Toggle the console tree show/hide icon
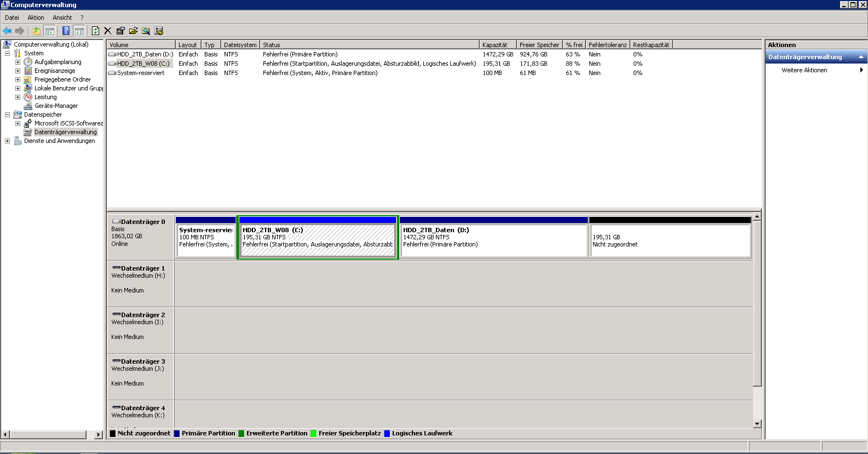The image size is (868, 454). (x=49, y=31)
